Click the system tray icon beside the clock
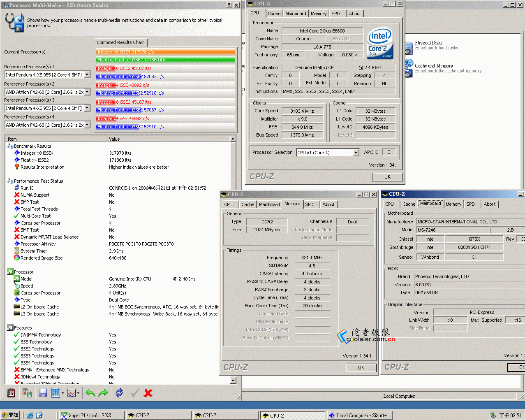This screenshot has height=420, width=525. pyautogui.click(x=493, y=415)
